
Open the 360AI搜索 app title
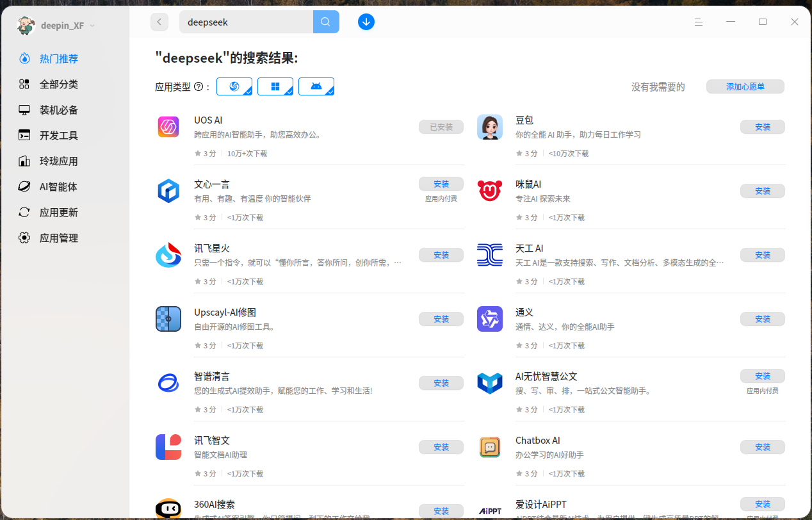click(215, 505)
